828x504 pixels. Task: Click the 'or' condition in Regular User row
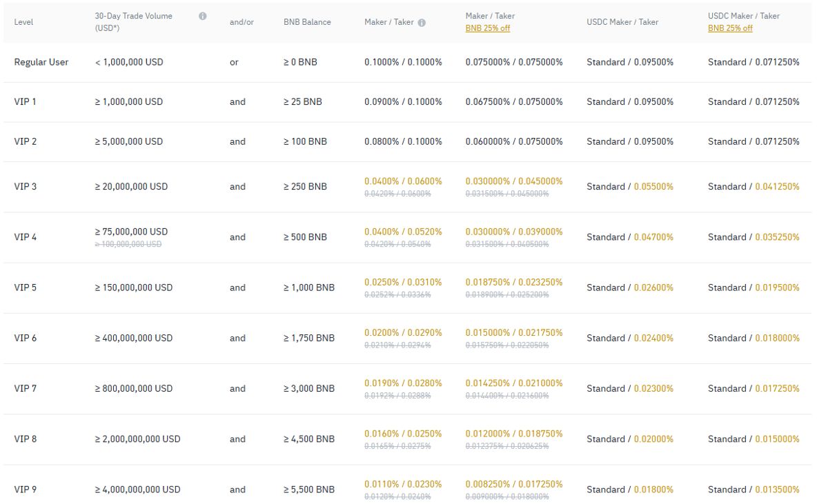point(234,62)
